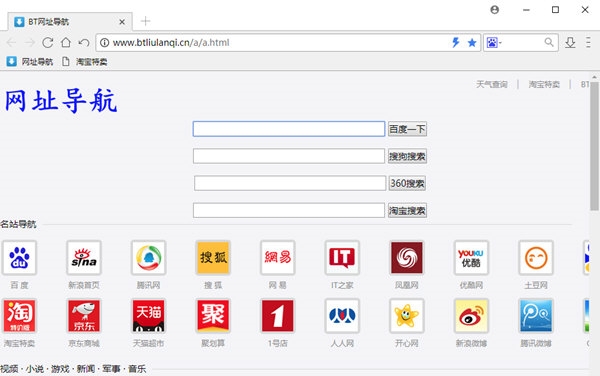Open the browser three-dot menu
600x376 pixels.
tap(588, 42)
